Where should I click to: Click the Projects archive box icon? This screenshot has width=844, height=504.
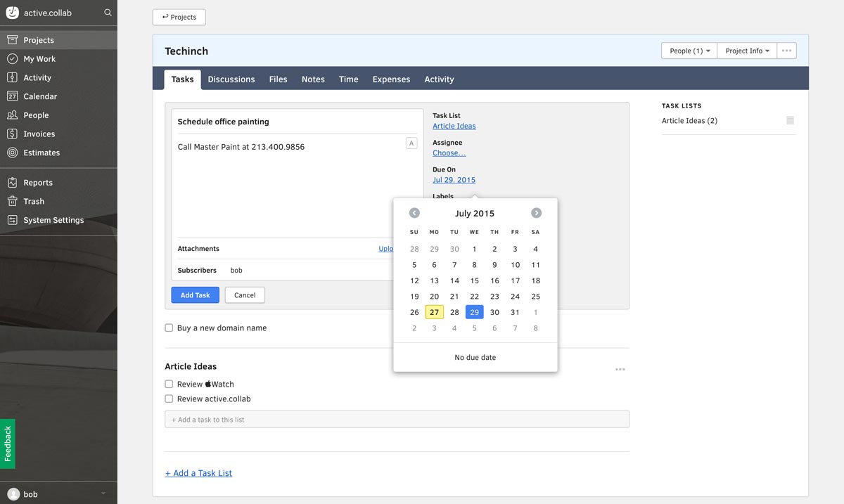click(x=12, y=40)
